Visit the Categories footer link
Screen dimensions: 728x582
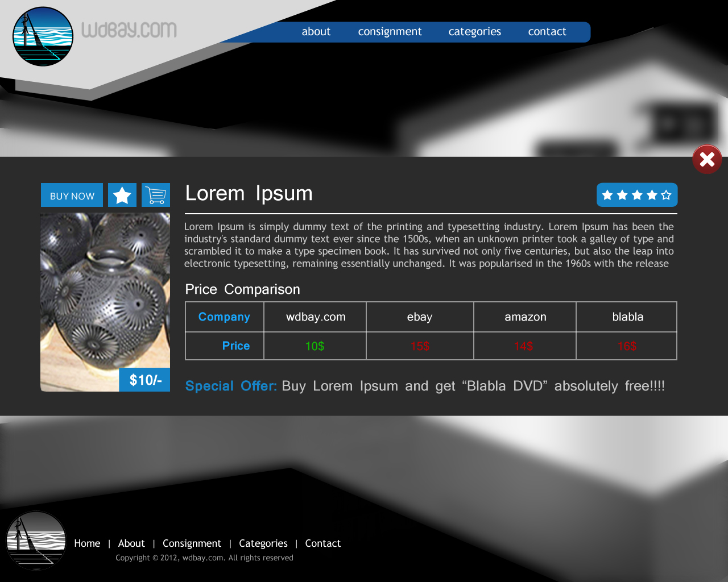coord(263,543)
